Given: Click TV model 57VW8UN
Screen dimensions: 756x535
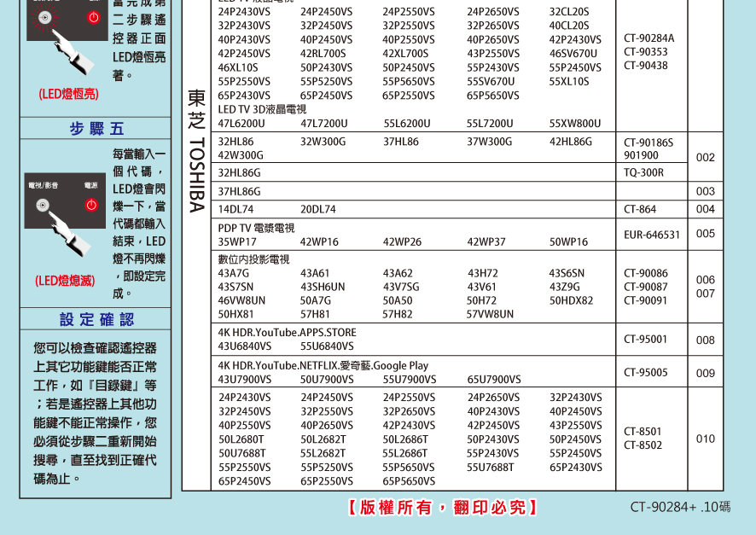Looking at the screenshot, I should point(490,314).
